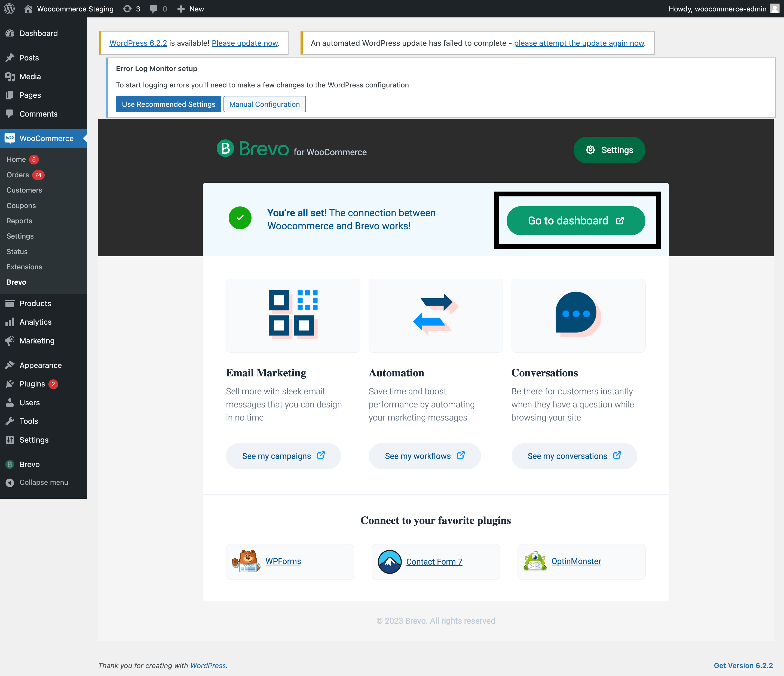
Task: Click the Brevo icon in the sidebar
Action: (x=10, y=464)
